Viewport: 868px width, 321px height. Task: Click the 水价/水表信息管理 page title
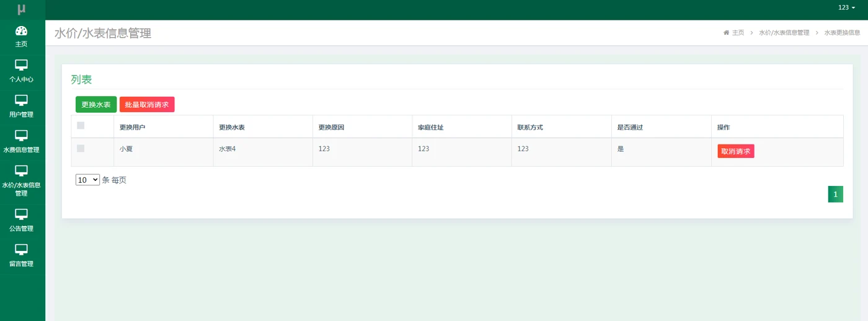(x=103, y=33)
